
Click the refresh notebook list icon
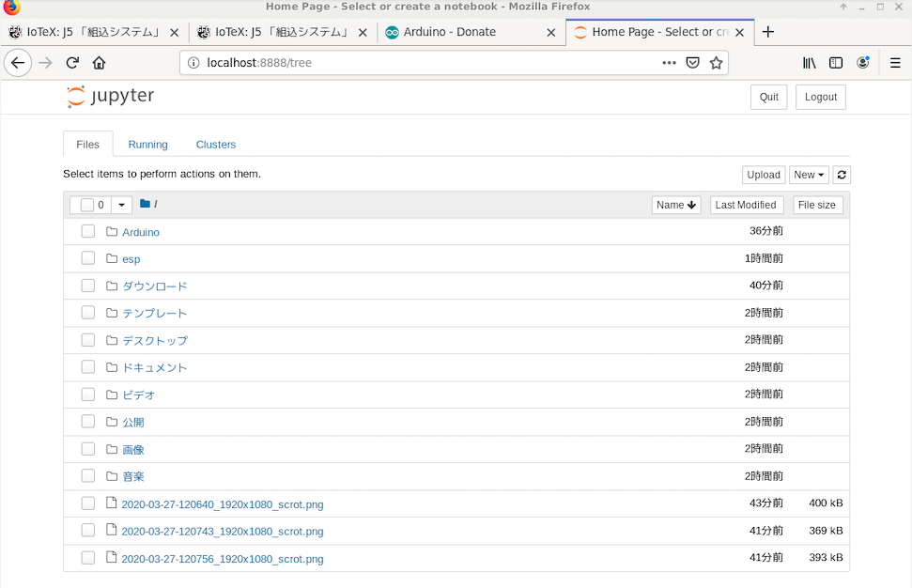tap(842, 175)
